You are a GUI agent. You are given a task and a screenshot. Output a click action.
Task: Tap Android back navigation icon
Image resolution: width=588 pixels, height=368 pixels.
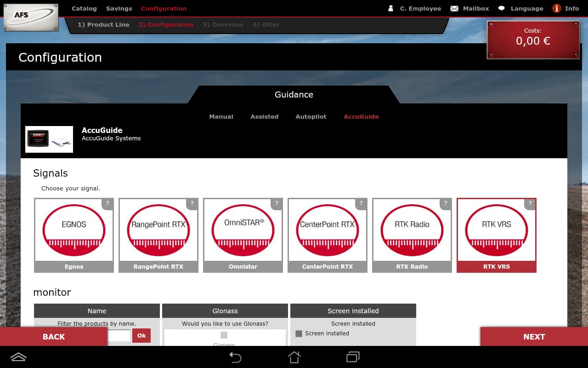click(235, 357)
